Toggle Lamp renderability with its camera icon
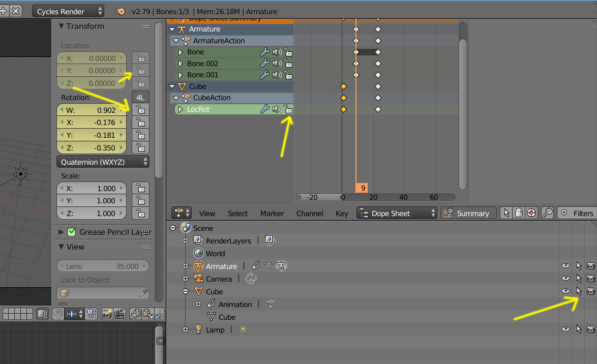The height and width of the screenshot is (364, 597). 590,329
